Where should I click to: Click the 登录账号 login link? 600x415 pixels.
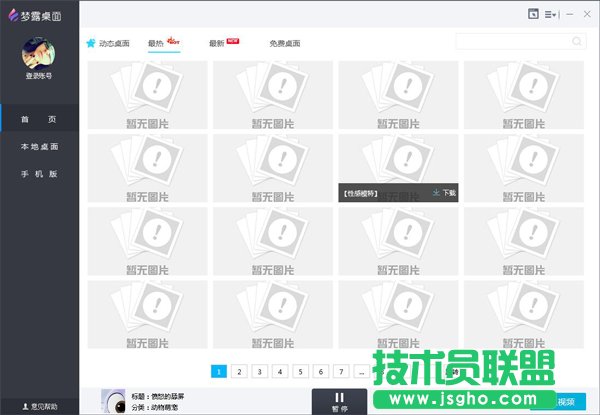pos(39,77)
